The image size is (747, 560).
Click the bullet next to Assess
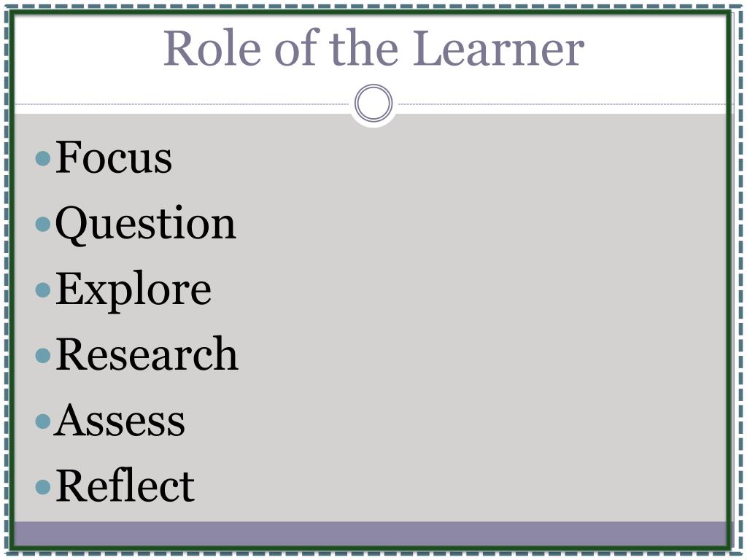pyautogui.click(x=43, y=421)
